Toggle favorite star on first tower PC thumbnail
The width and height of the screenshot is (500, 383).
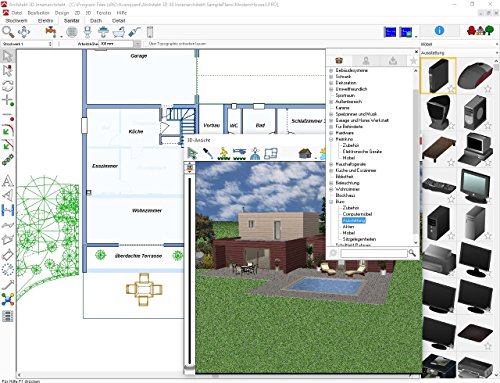tap(451, 89)
